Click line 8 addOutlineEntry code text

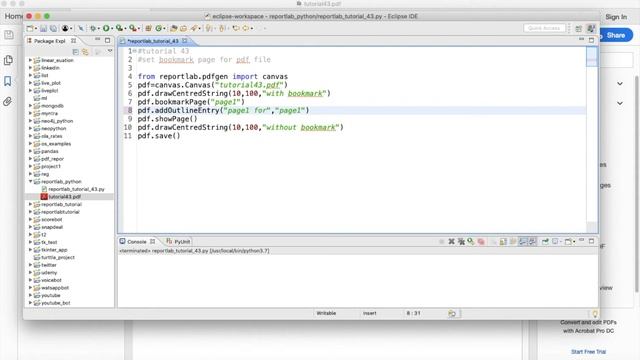pos(223,110)
